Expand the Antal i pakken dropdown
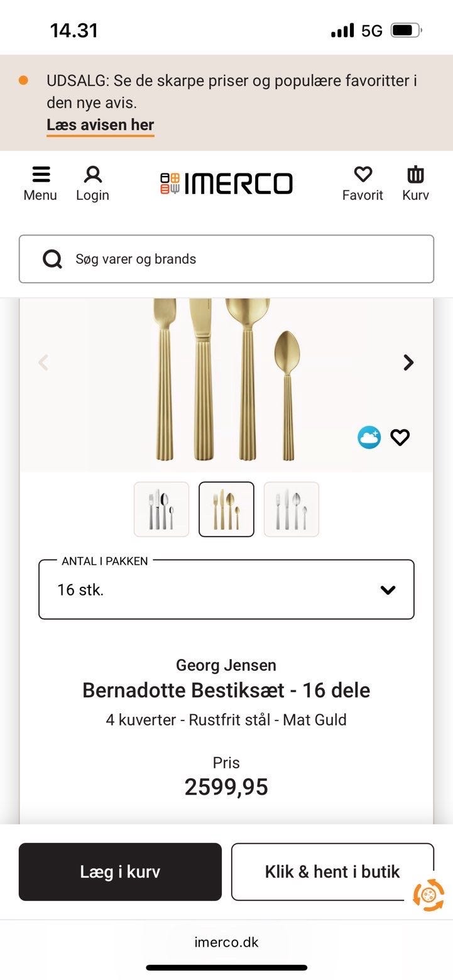The image size is (453, 980). pos(226,590)
